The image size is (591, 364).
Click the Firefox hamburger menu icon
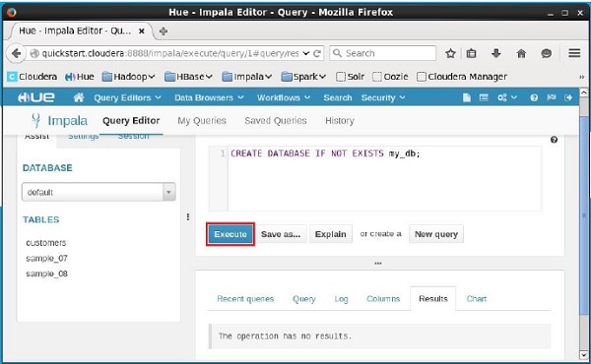click(574, 53)
